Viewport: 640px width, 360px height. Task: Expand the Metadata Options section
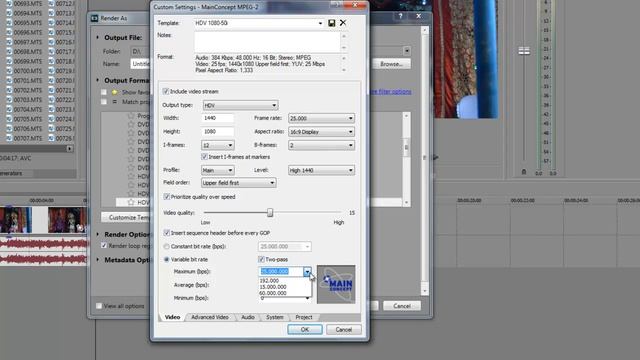[x=97, y=260]
